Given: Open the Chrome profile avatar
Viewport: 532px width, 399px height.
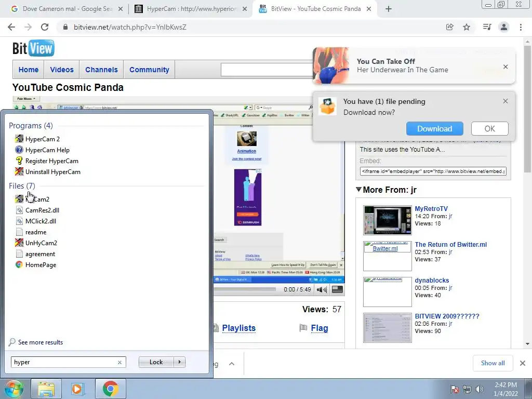Looking at the screenshot, I should point(504,27).
